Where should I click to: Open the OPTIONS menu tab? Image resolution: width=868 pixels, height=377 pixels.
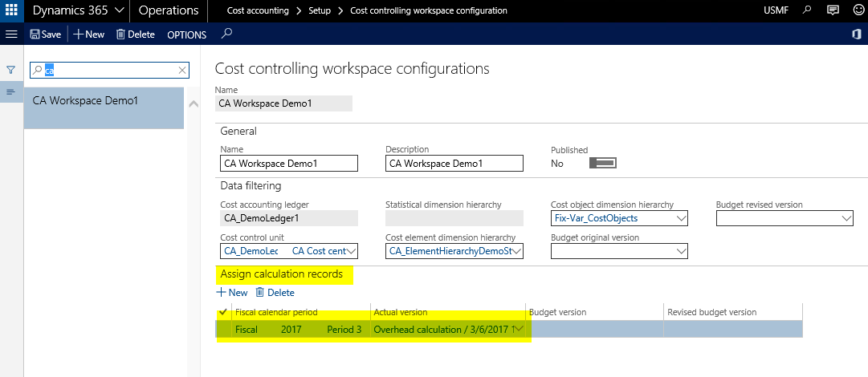186,34
